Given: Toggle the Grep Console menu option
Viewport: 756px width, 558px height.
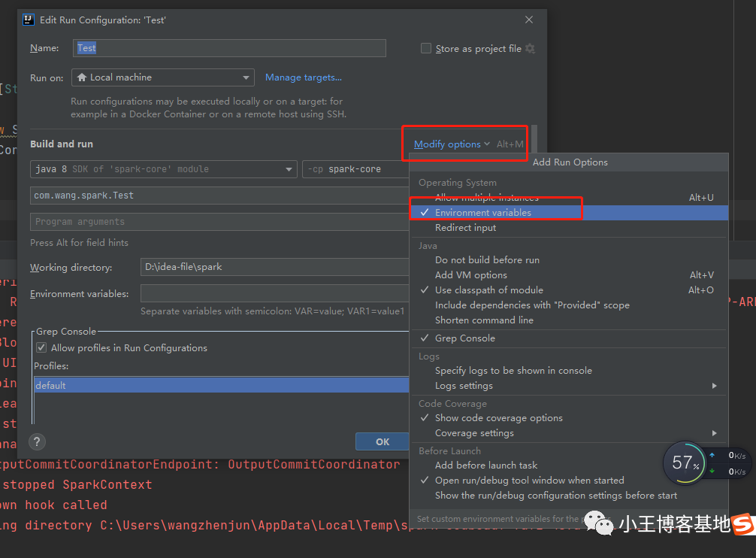Looking at the screenshot, I should 568,338.
